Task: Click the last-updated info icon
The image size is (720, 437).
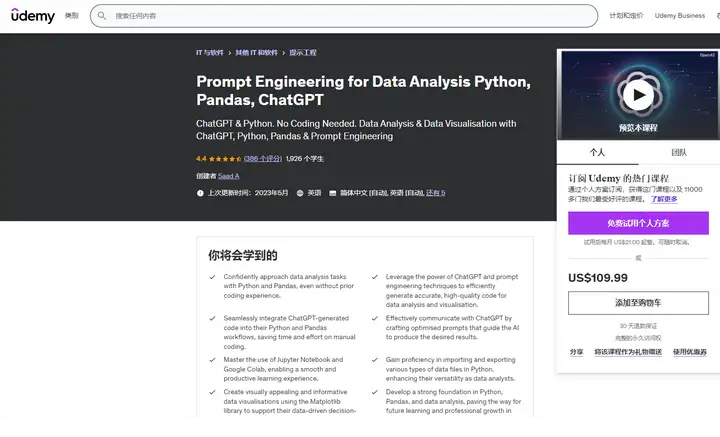Action: tap(200, 193)
